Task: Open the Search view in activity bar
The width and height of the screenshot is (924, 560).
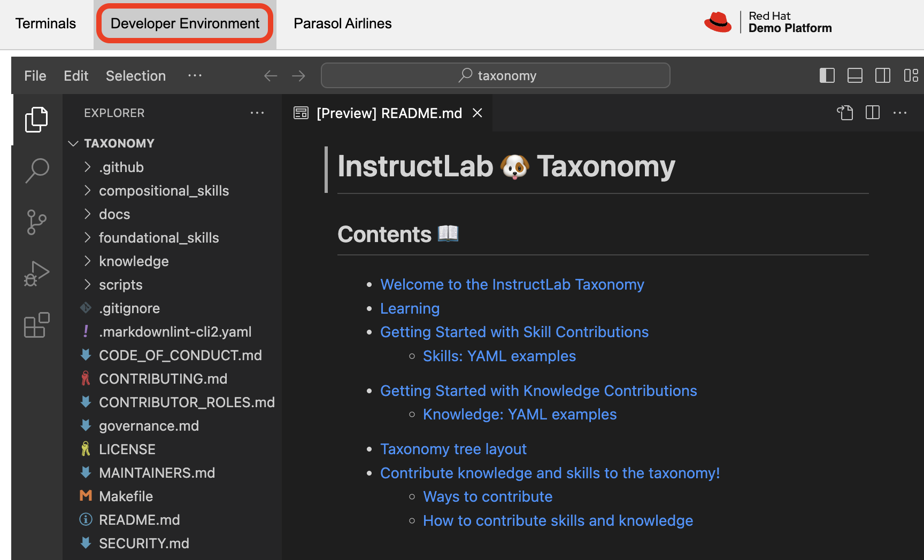Action: click(36, 171)
